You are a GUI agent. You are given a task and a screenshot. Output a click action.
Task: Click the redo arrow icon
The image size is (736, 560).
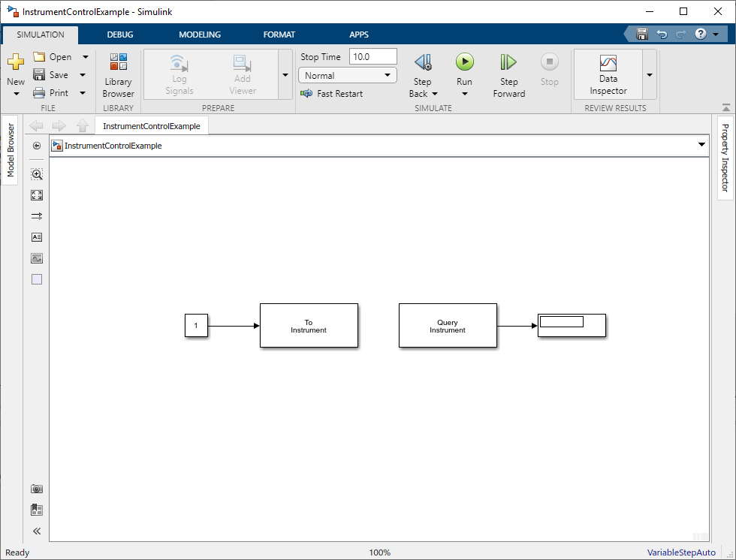point(680,35)
